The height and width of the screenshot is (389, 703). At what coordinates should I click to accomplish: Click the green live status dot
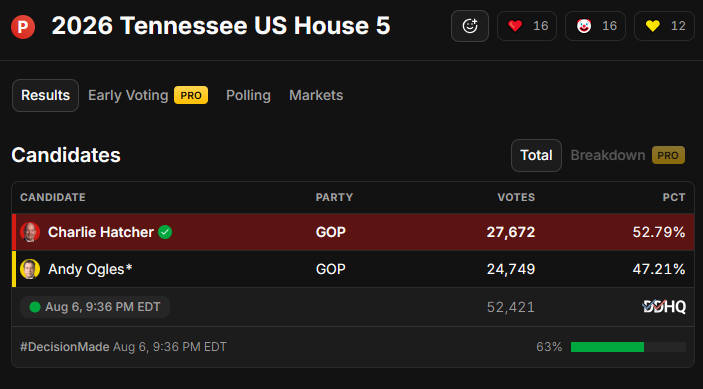(x=35, y=307)
